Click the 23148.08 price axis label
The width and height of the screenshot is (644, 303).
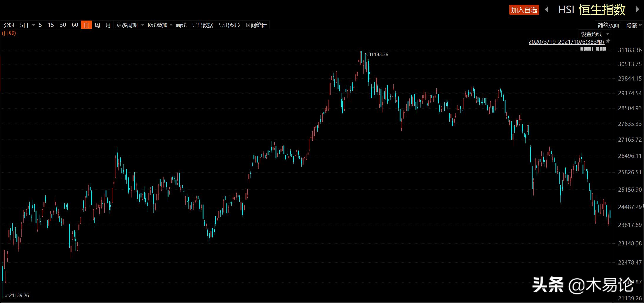pyautogui.click(x=630, y=243)
